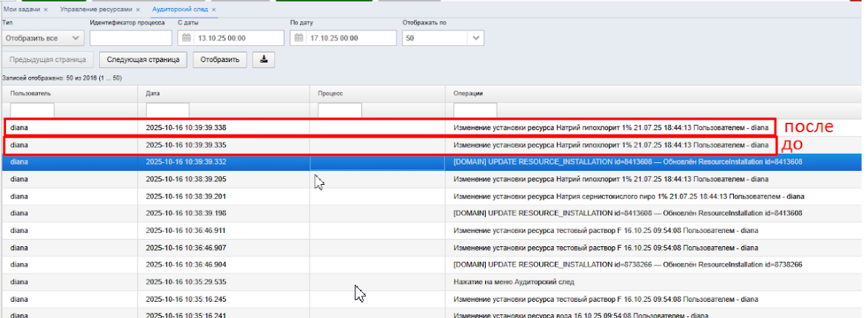Switch to Мои задачи tab
Image resolution: width=868 pixels, height=318 pixels.
click(x=21, y=10)
